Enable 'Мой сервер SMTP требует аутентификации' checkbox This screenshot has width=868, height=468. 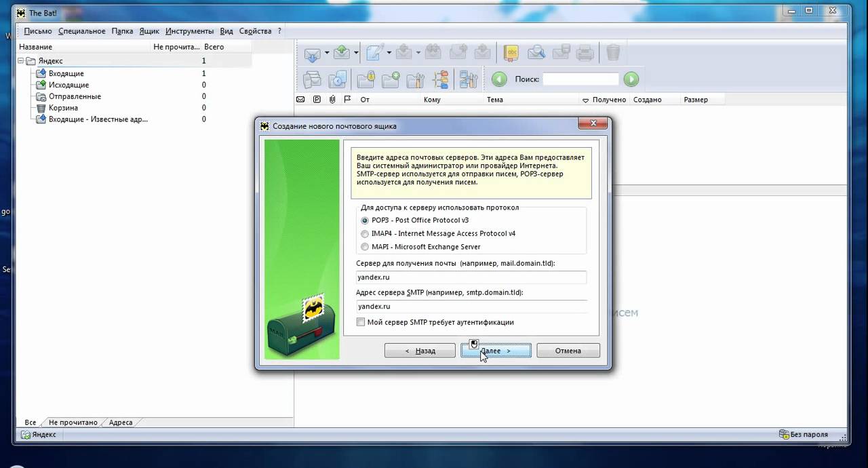(x=361, y=322)
